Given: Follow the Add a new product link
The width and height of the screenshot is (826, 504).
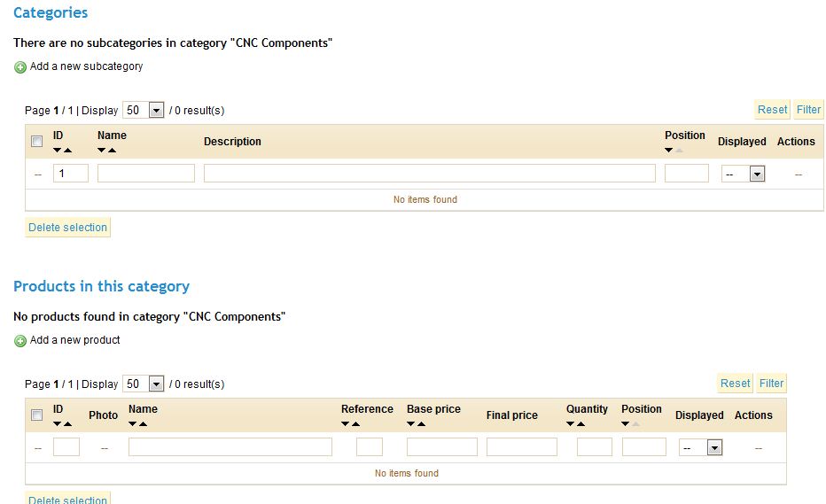Looking at the screenshot, I should pos(74,340).
